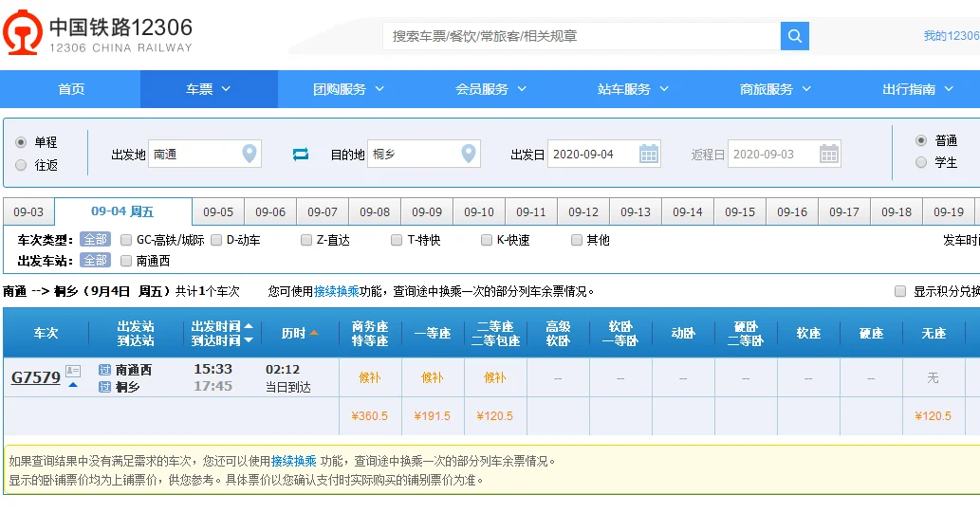Click the ID card icon beside G7579

point(73,372)
